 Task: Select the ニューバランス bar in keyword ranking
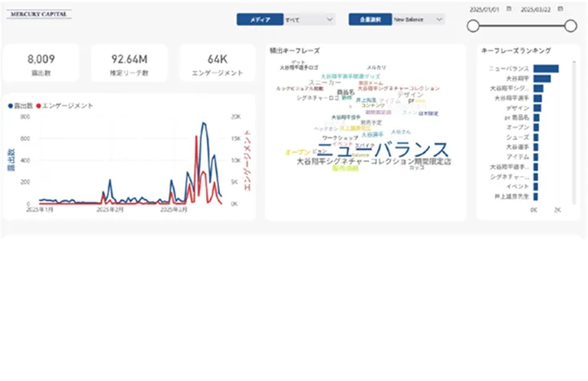pyautogui.click(x=546, y=69)
